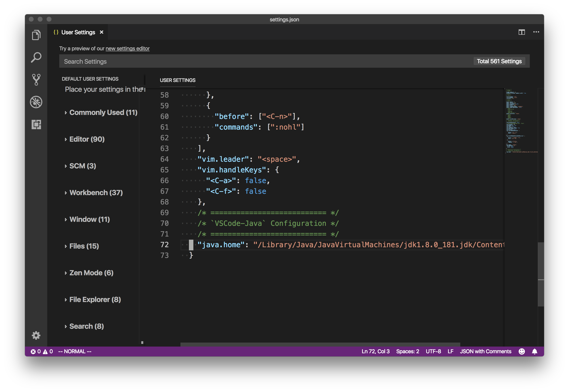Expand the Commonly Used section
Viewport: 569px width, 392px height.
(103, 112)
